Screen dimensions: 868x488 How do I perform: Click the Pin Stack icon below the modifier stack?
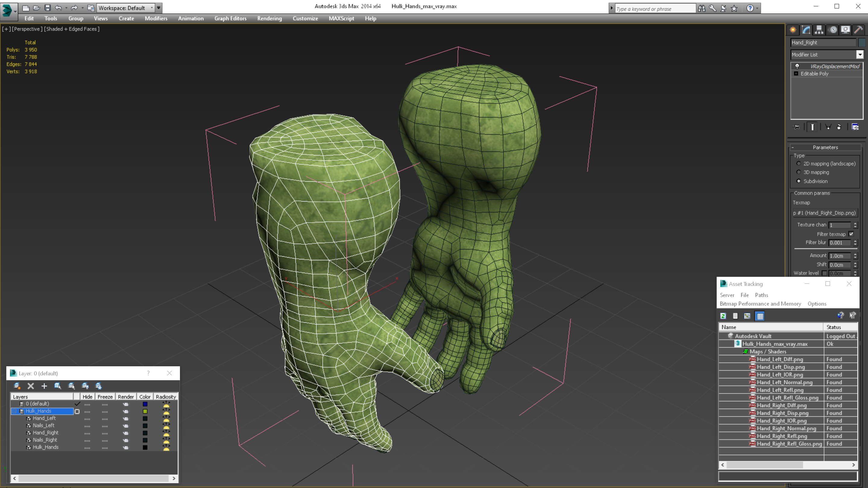[x=796, y=127]
